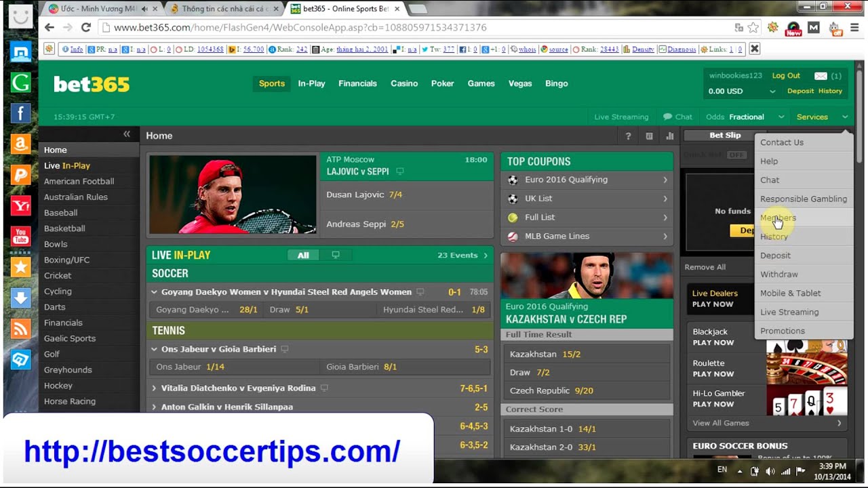Open the YouTube icon in left dock
868x488 pixels.
click(x=20, y=237)
